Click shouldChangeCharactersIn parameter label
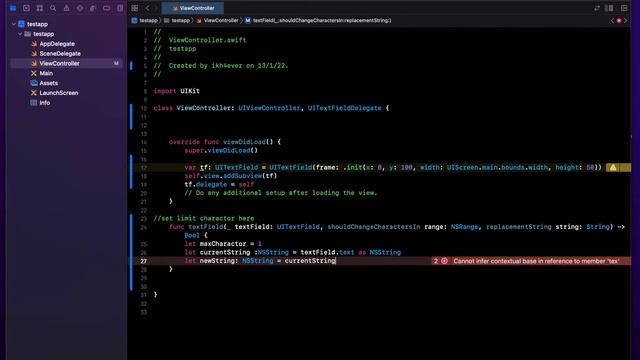 [x=373, y=227]
